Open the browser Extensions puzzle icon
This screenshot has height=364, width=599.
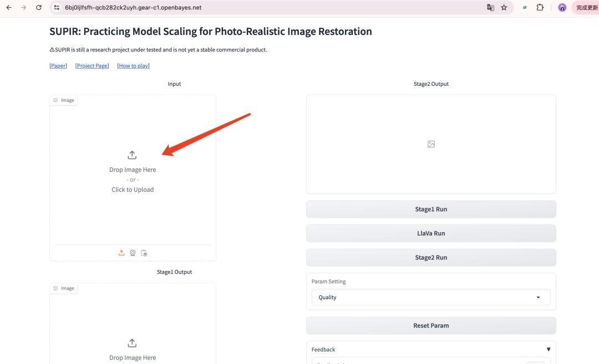click(x=540, y=8)
